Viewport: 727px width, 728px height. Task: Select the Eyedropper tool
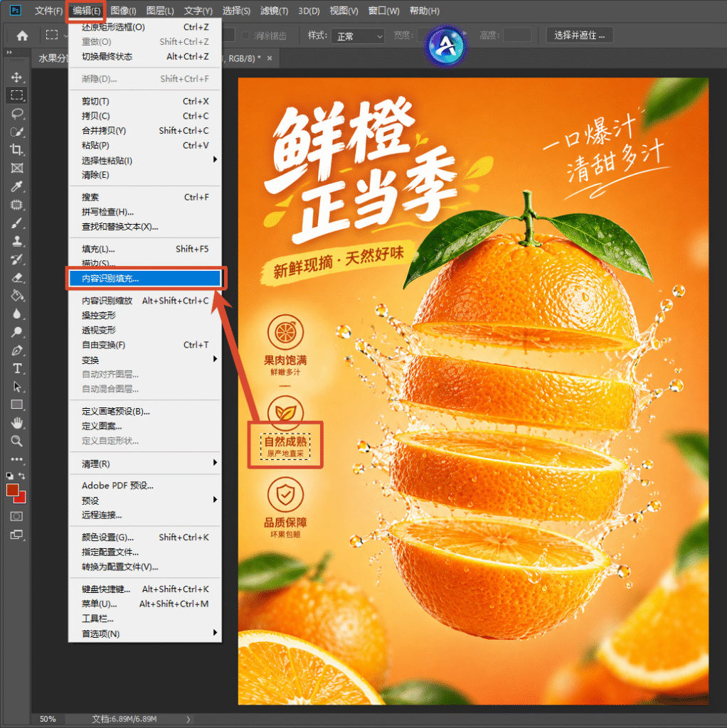pos(17,187)
